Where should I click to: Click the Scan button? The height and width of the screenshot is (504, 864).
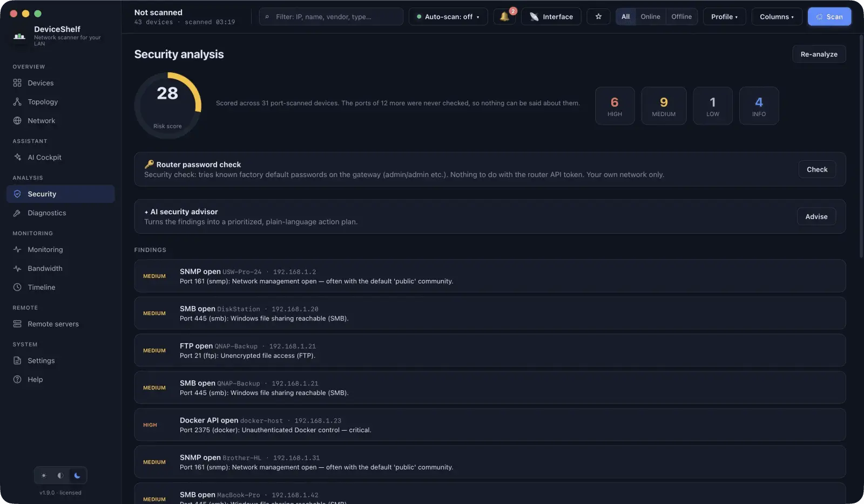point(829,17)
